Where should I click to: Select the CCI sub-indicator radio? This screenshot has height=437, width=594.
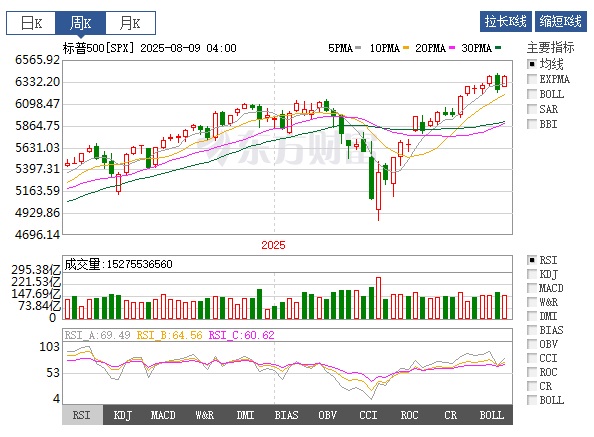pyautogui.click(x=532, y=358)
